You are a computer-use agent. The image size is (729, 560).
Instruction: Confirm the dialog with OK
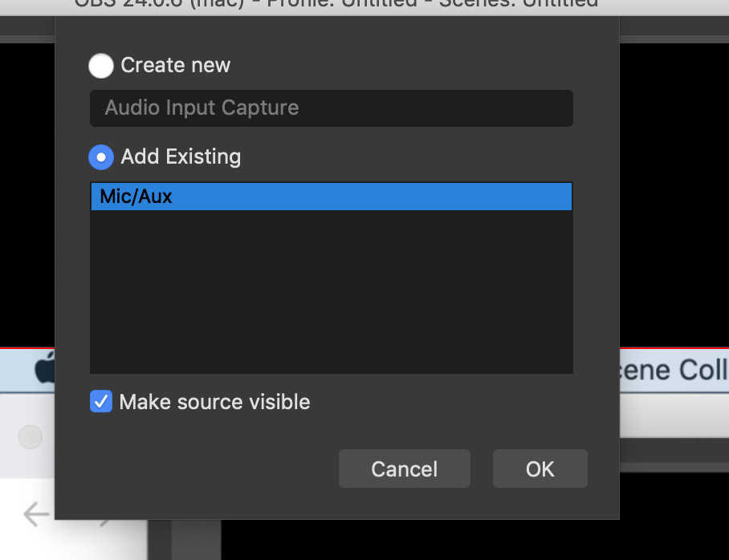coord(540,469)
